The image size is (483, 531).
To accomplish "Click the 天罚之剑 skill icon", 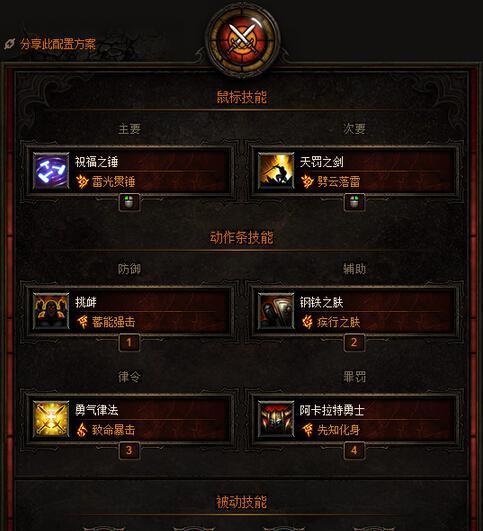I will 276,171.
